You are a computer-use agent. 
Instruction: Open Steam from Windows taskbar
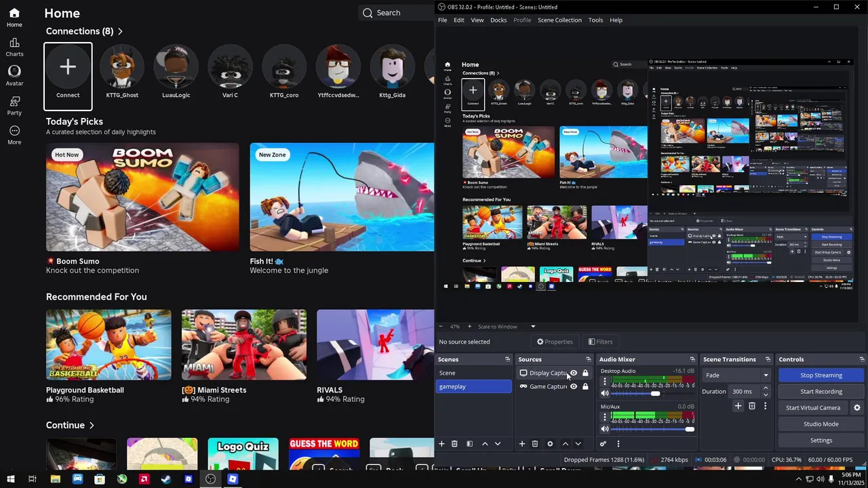click(x=166, y=479)
